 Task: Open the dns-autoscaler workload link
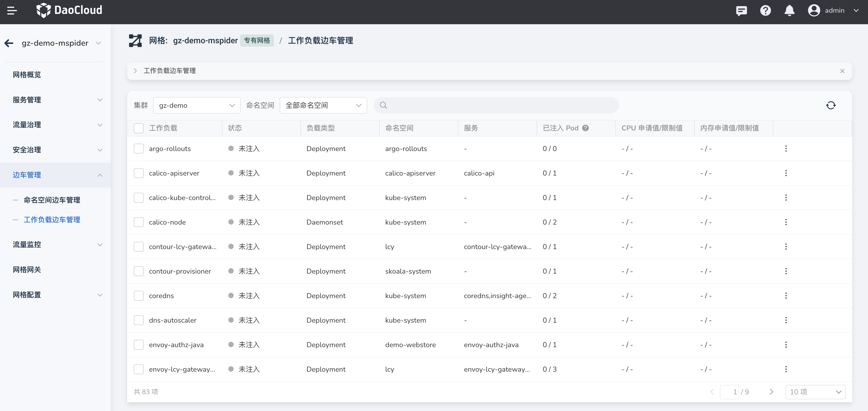coord(173,320)
